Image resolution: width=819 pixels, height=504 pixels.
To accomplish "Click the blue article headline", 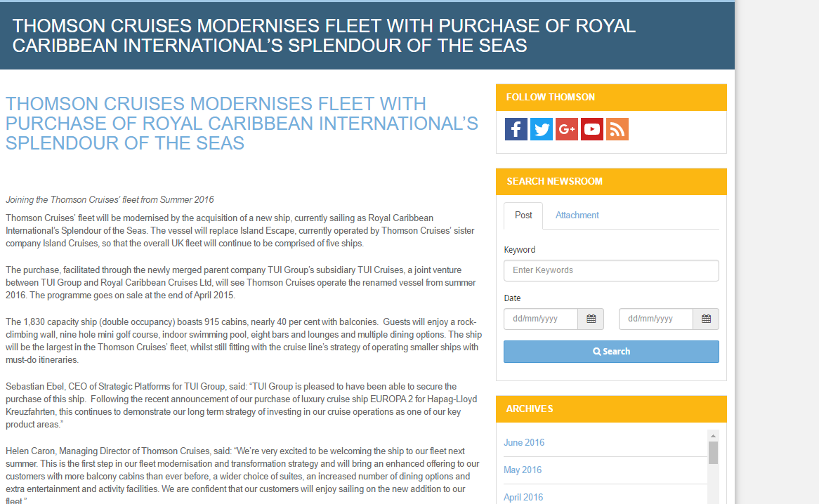I will pyautogui.click(x=242, y=123).
